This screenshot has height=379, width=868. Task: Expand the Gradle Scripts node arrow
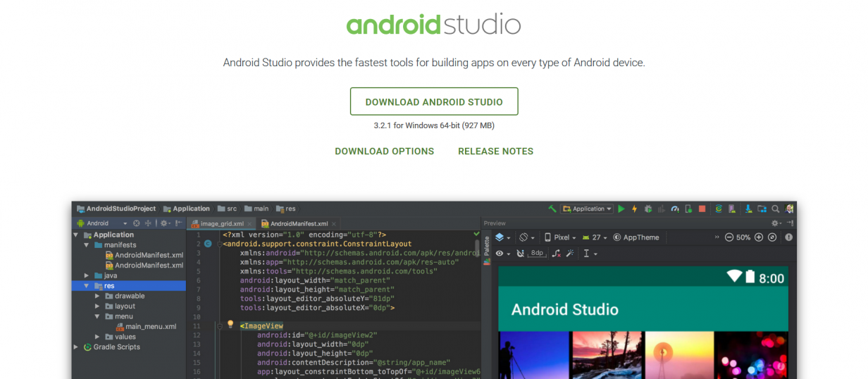coord(76,347)
